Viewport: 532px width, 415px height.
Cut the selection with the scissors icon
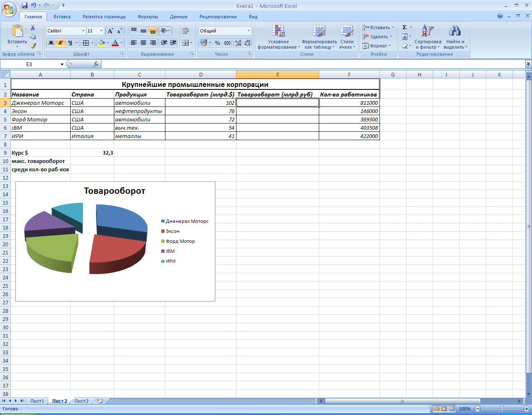(33, 27)
